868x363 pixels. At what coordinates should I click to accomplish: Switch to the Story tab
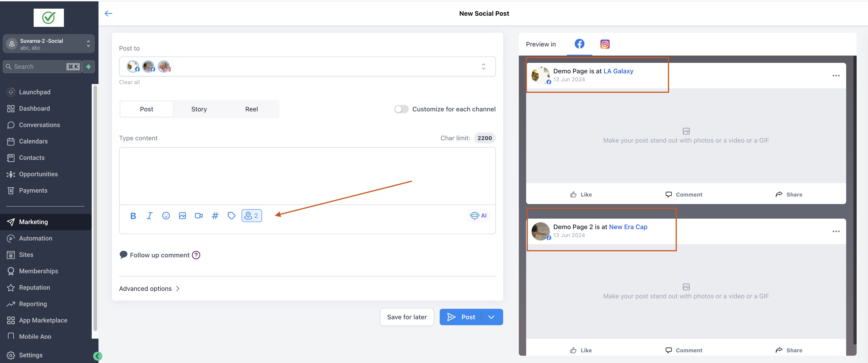[199, 109]
